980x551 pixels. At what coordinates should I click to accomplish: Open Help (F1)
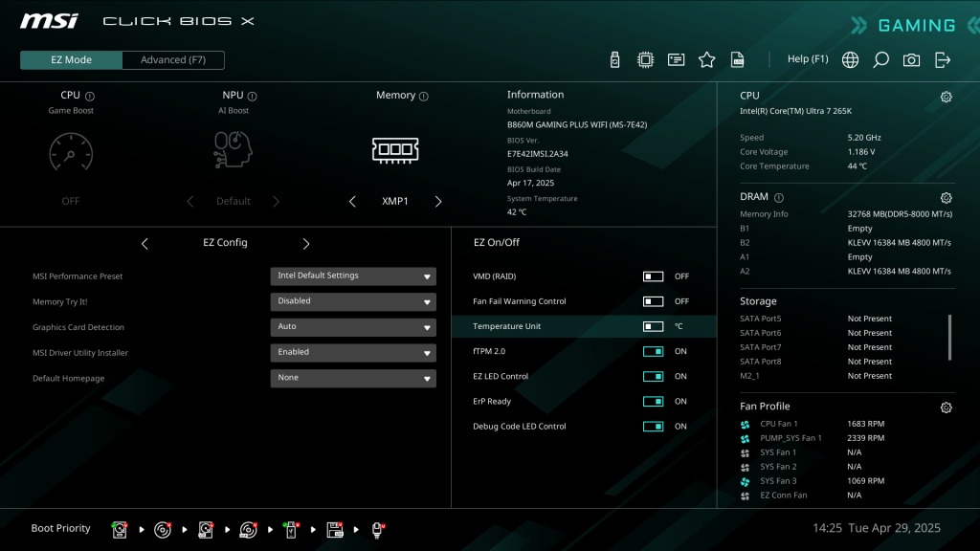pyautogui.click(x=808, y=58)
